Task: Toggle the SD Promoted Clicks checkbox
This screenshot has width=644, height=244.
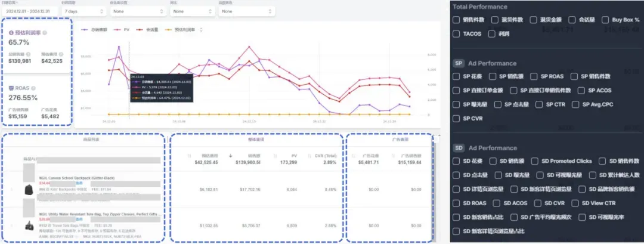Action: tap(534, 161)
